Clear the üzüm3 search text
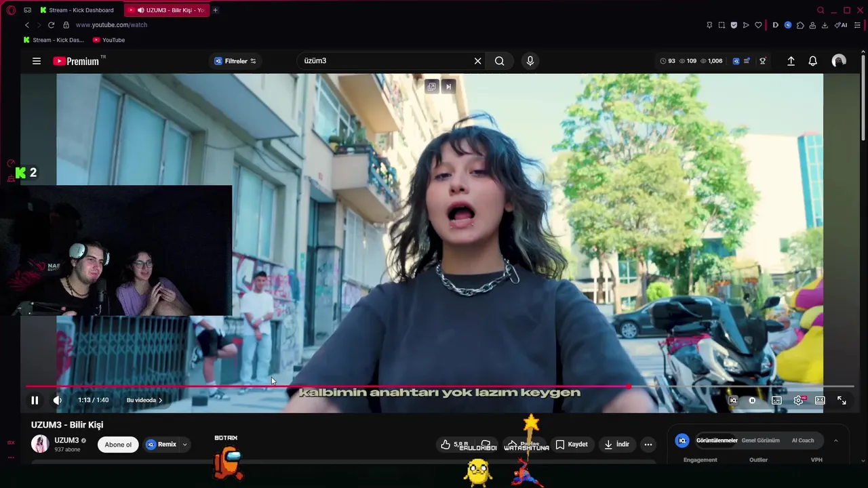868x488 pixels. tap(477, 61)
